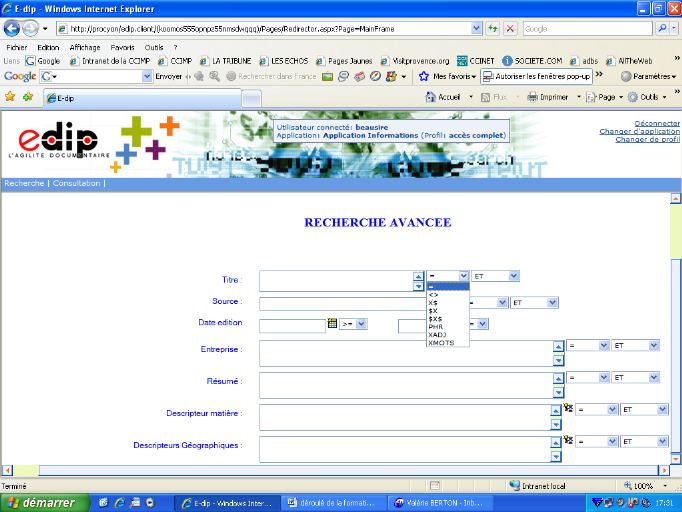Open the Outils menu in the menu bar
Screen dimensions: 682x512
click(x=154, y=47)
